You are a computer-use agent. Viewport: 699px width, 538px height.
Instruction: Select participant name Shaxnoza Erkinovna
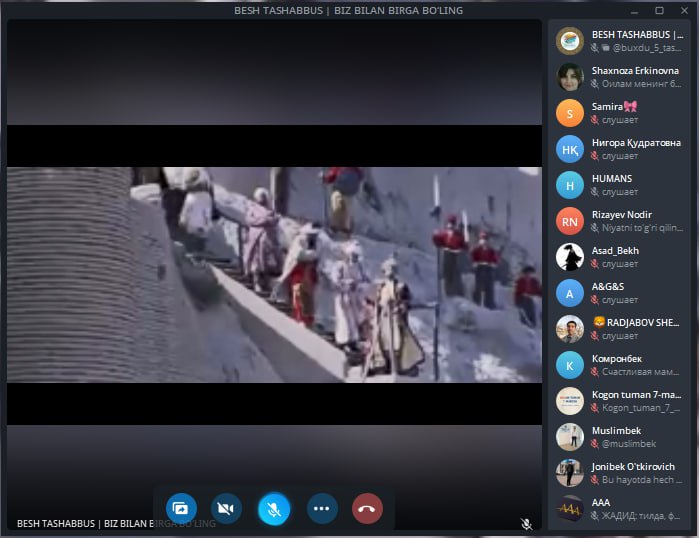[635, 70]
